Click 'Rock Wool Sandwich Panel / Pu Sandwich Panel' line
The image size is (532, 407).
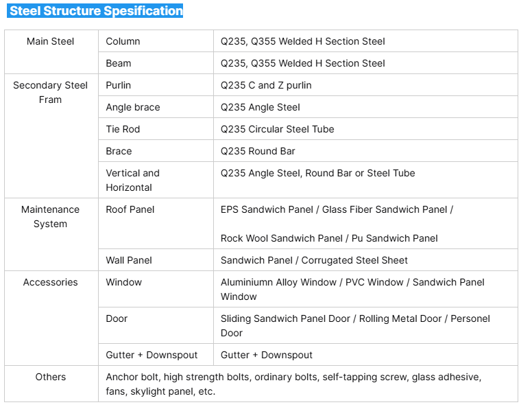tap(329, 238)
